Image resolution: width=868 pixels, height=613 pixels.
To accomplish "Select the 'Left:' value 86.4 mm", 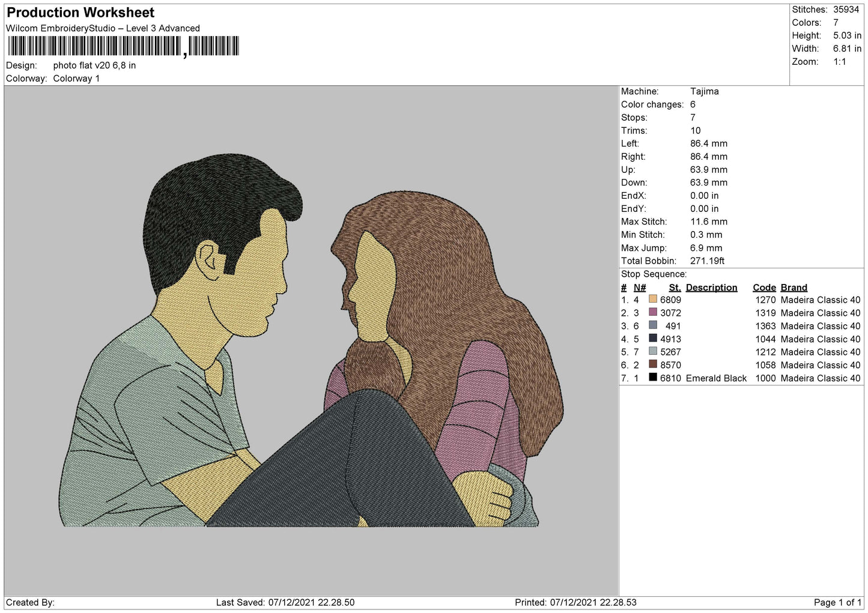I will [x=708, y=143].
